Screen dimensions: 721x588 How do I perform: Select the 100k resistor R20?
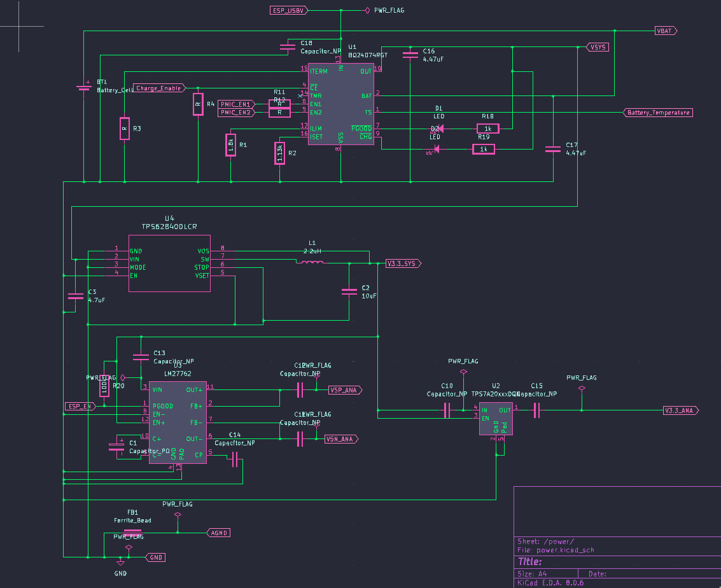104,386
